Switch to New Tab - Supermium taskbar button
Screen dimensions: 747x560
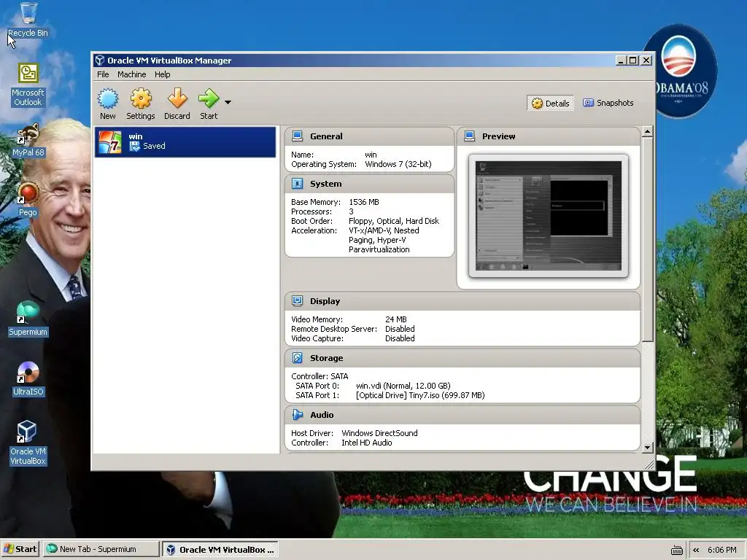pyautogui.click(x=101, y=549)
